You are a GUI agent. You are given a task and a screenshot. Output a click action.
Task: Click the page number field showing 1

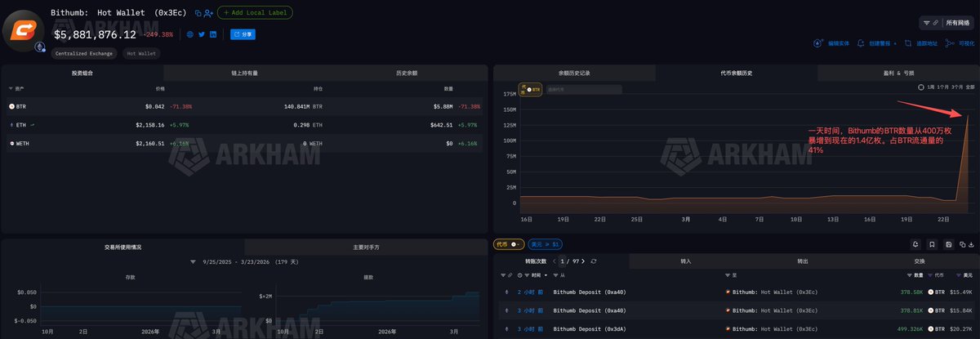click(x=562, y=261)
